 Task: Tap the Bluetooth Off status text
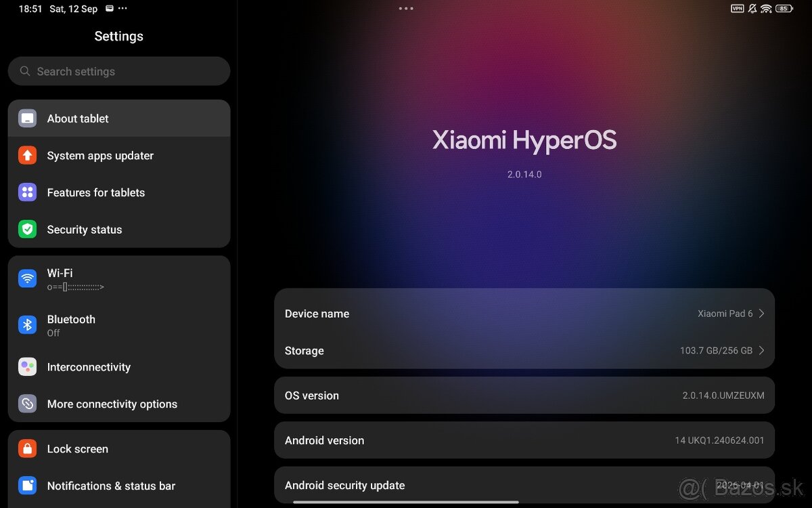53,333
